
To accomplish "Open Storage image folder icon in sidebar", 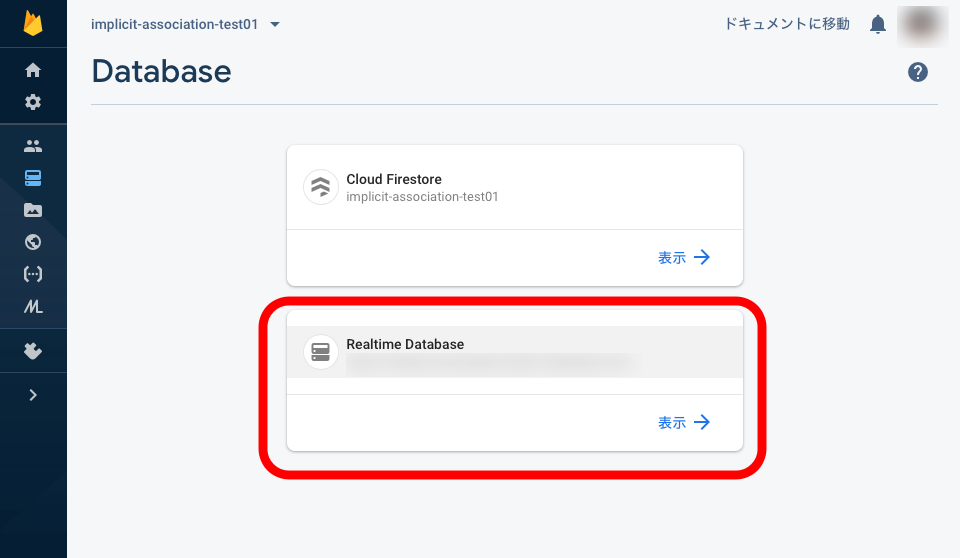I will pos(33,210).
